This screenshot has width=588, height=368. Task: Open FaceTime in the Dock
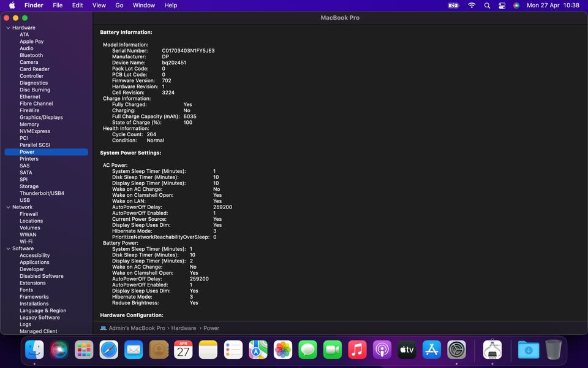(332, 350)
